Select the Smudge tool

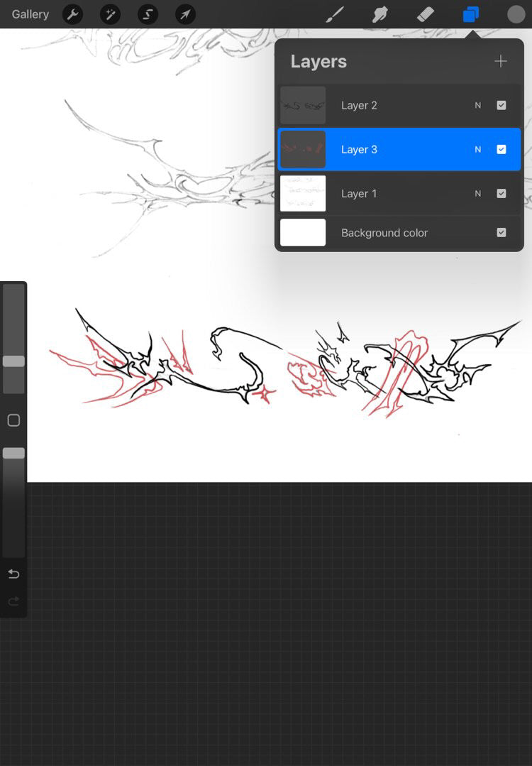(380, 14)
